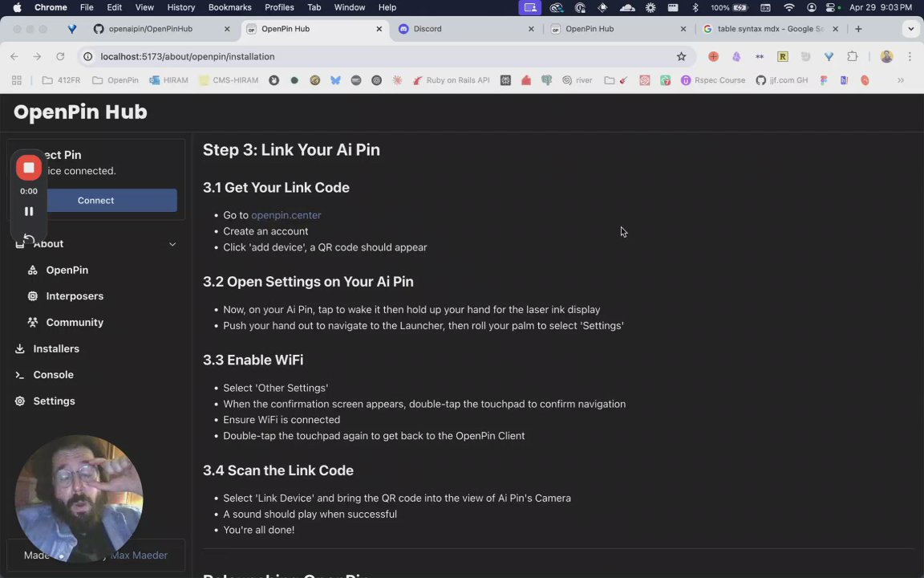Switch to openaipin/OpenPinHub GitHub tab
The height and width of the screenshot is (578, 924).
pyautogui.click(x=150, y=29)
